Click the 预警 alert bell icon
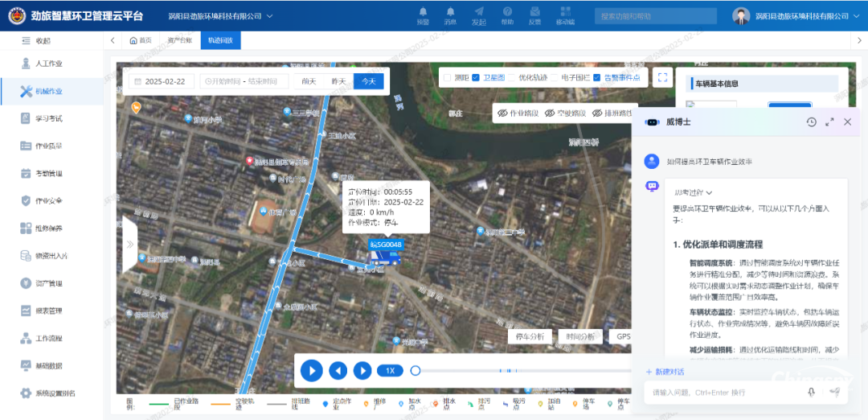This screenshot has width=868, height=420. [423, 12]
